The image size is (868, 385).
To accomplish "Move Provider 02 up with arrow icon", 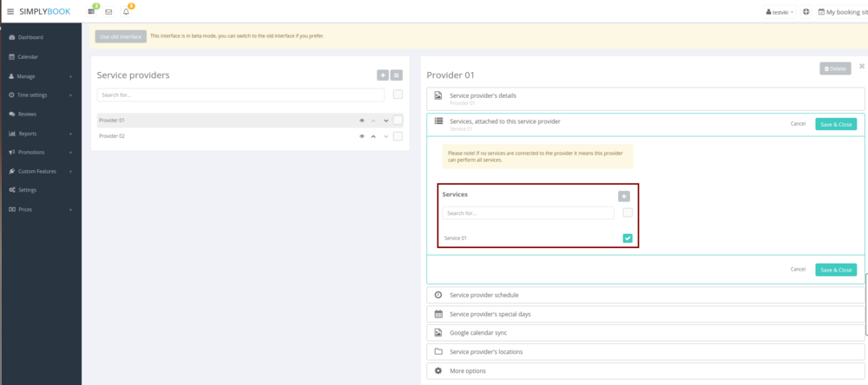I will pos(373,136).
